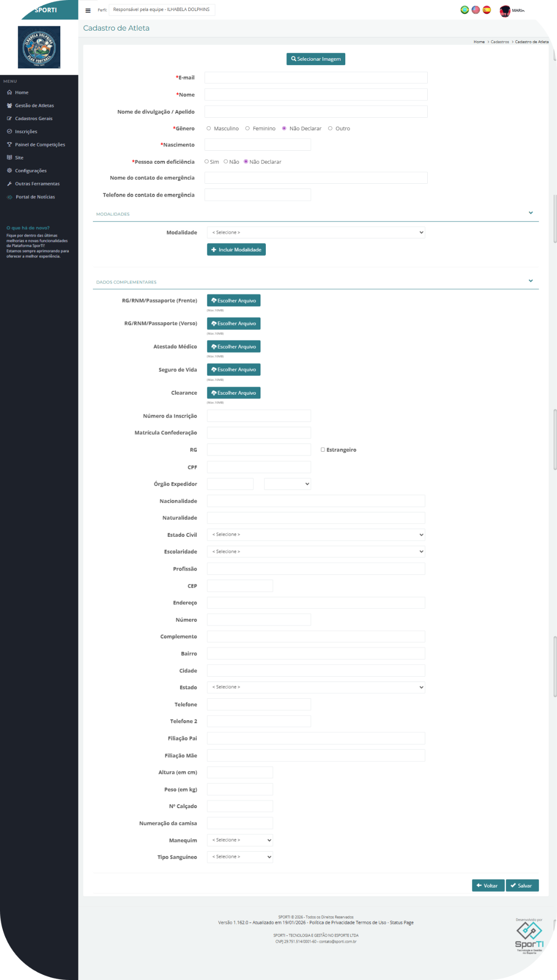Expand the Estado Civil dropdown
557x980 pixels.
click(316, 535)
